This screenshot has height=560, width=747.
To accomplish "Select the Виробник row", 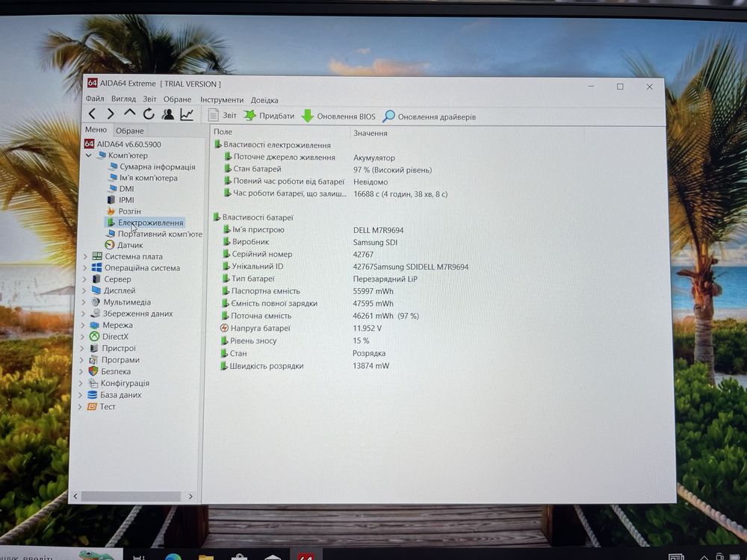I will tap(310, 242).
